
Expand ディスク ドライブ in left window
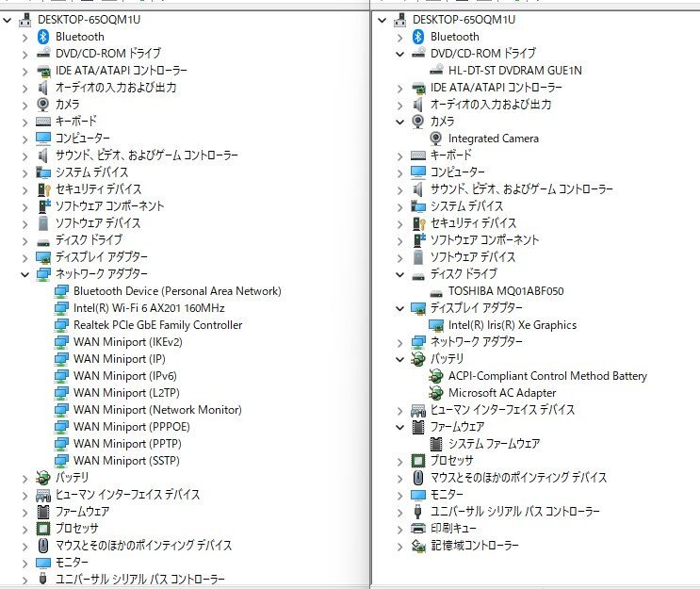25,241
